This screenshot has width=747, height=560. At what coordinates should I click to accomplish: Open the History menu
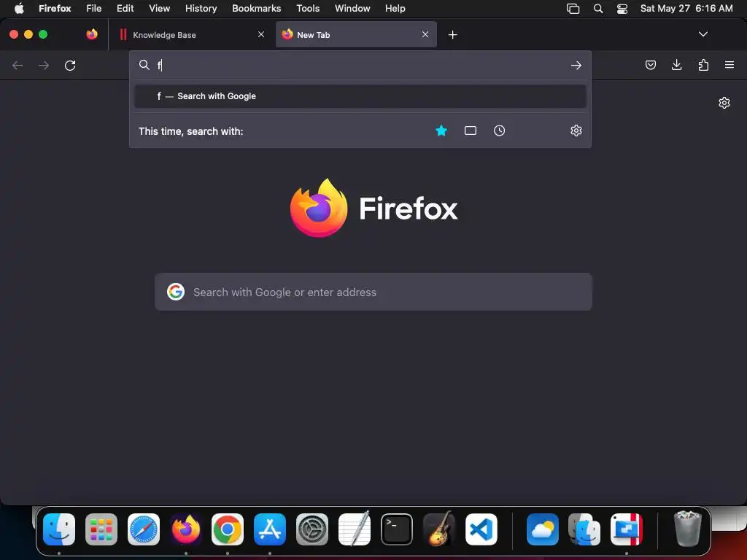tap(201, 9)
